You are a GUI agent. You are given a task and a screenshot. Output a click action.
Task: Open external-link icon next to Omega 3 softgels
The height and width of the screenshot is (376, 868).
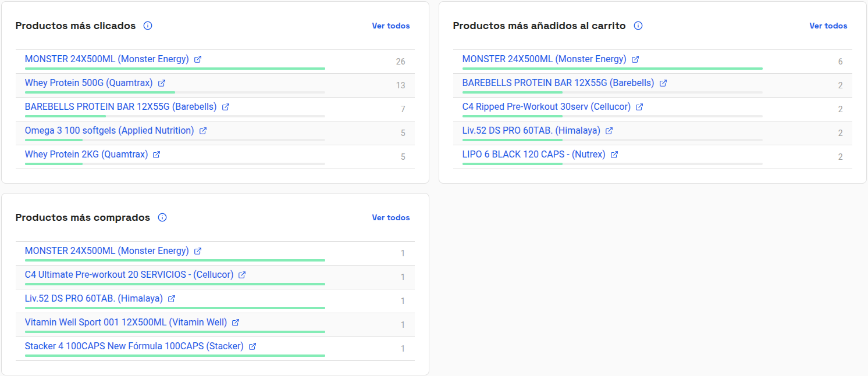pos(203,131)
